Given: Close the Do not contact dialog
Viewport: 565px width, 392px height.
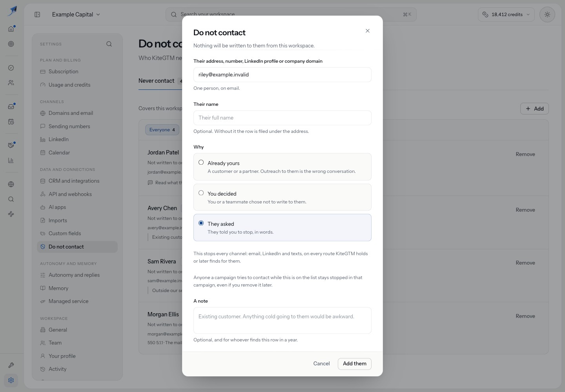Looking at the screenshot, I should [368, 31].
